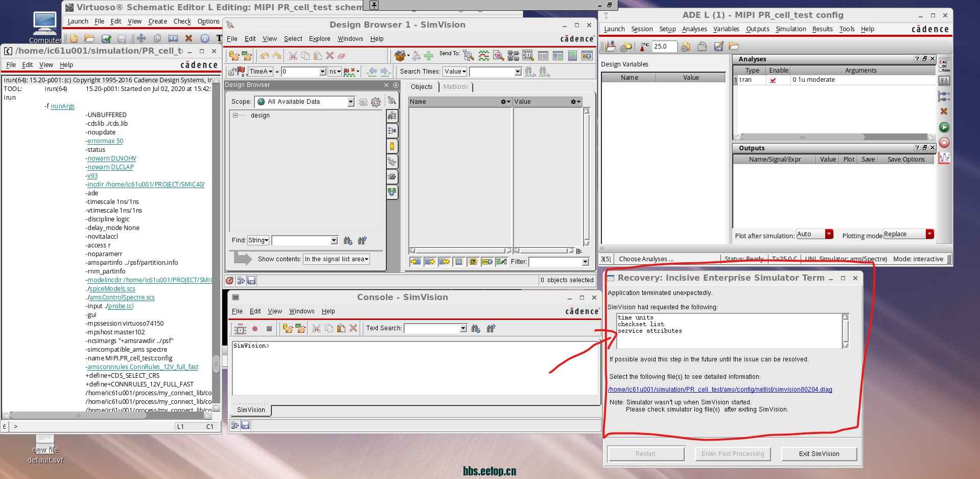980x479 pixels.
Task: Open the Computer desktop icon
Action: click(x=45, y=28)
